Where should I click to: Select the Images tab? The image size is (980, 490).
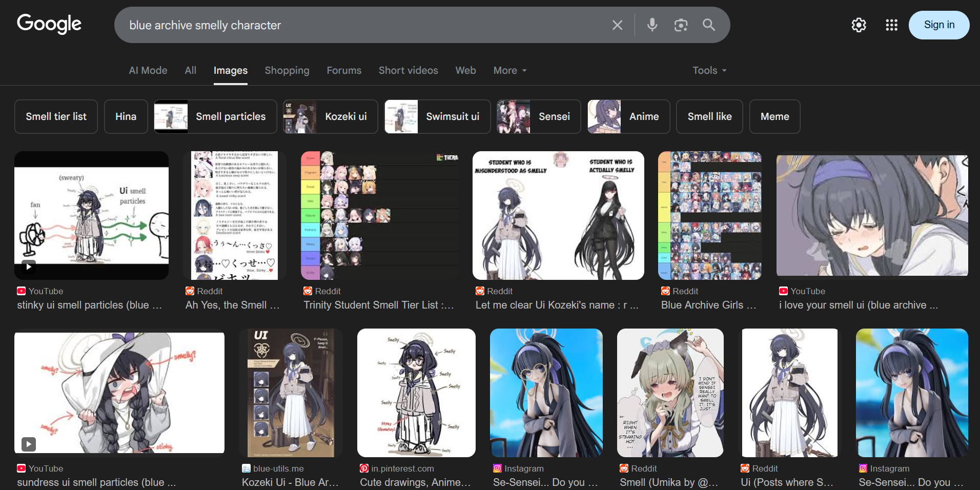[231, 70]
